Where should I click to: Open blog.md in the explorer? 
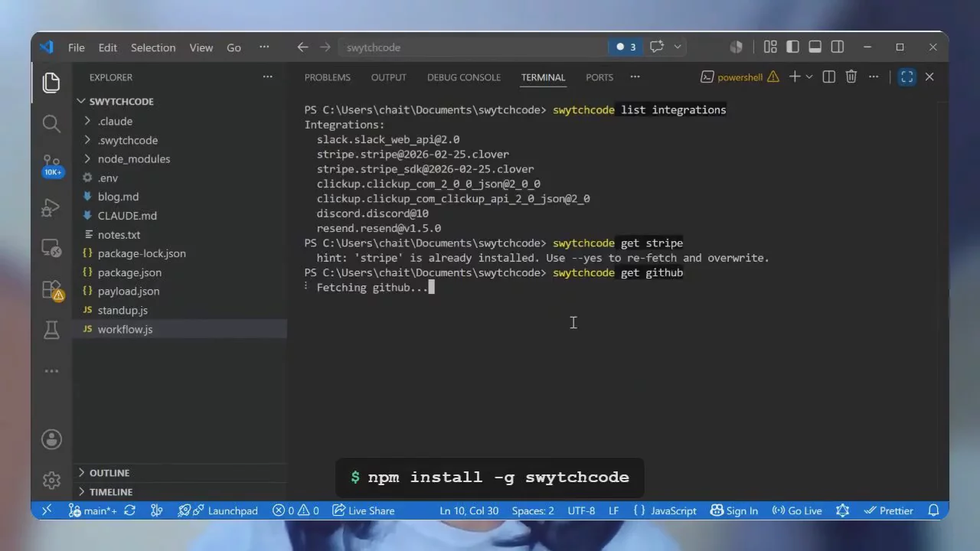(180, 197)
